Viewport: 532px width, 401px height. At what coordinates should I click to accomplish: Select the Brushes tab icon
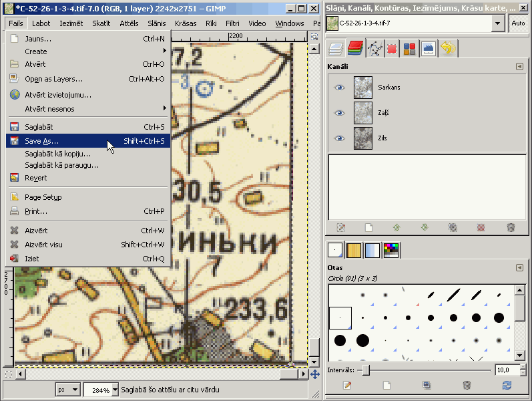[335, 250]
